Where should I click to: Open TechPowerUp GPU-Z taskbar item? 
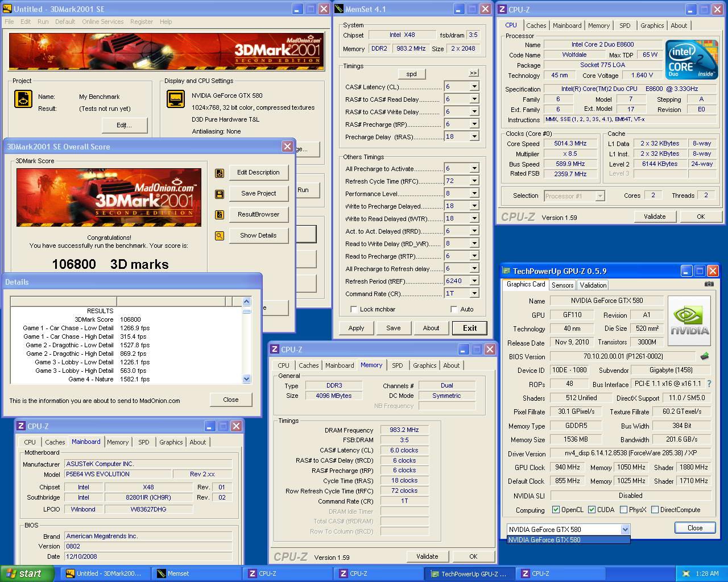click(470, 573)
